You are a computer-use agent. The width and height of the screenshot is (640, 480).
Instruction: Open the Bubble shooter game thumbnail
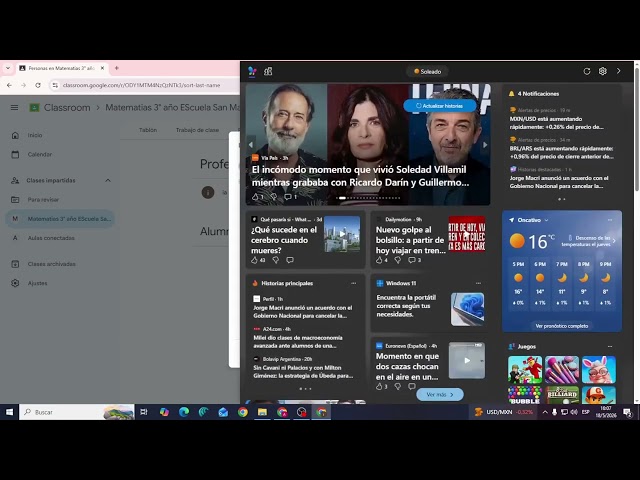524,395
